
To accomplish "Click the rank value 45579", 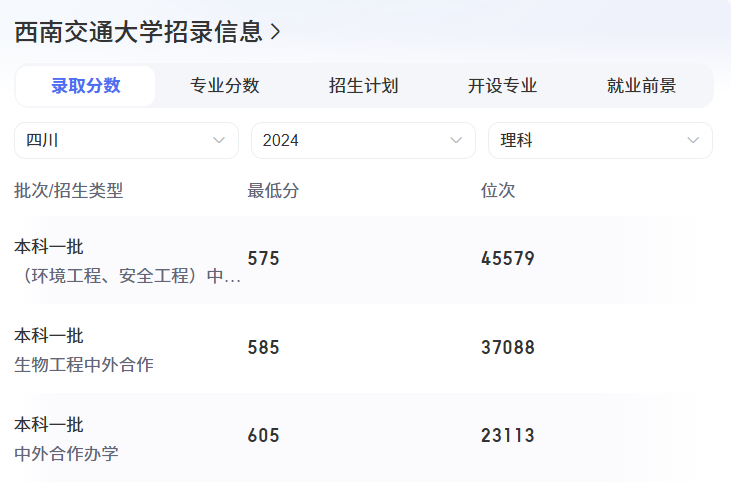I will [x=508, y=259].
